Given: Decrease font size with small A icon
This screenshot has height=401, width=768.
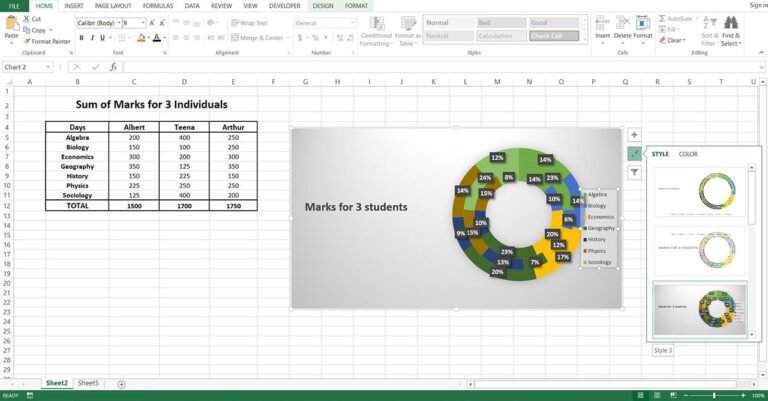Looking at the screenshot, I should [162, 23].
